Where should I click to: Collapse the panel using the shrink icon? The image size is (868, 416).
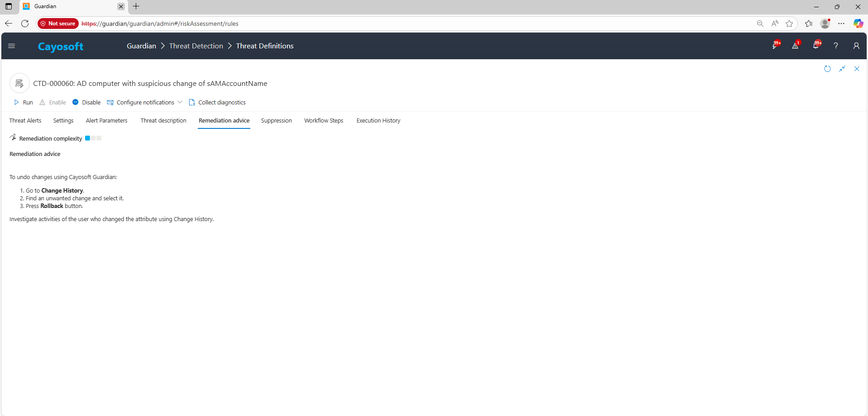click(x=842, y=69)
